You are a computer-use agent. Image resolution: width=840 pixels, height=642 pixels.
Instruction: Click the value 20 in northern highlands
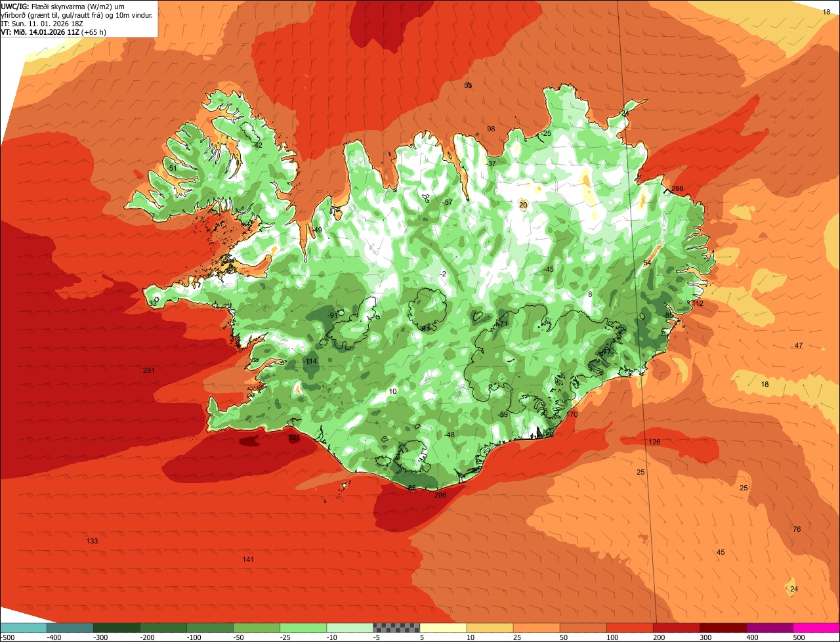point(523,205)
